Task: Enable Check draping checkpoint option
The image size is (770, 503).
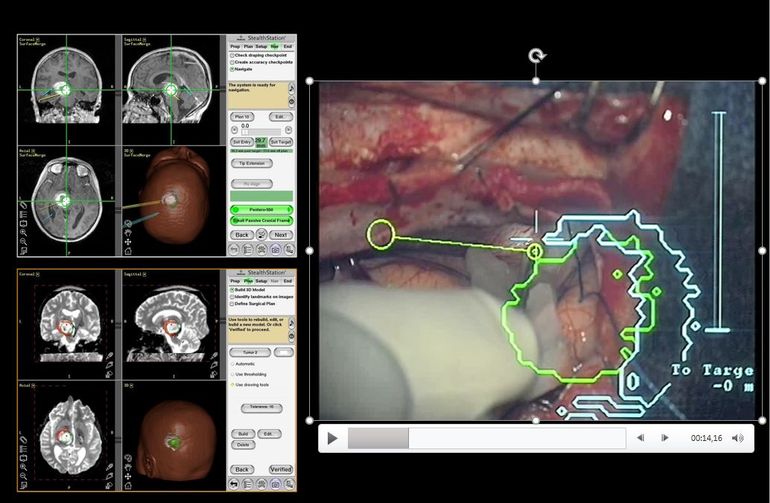Action: tap(233, 55)
